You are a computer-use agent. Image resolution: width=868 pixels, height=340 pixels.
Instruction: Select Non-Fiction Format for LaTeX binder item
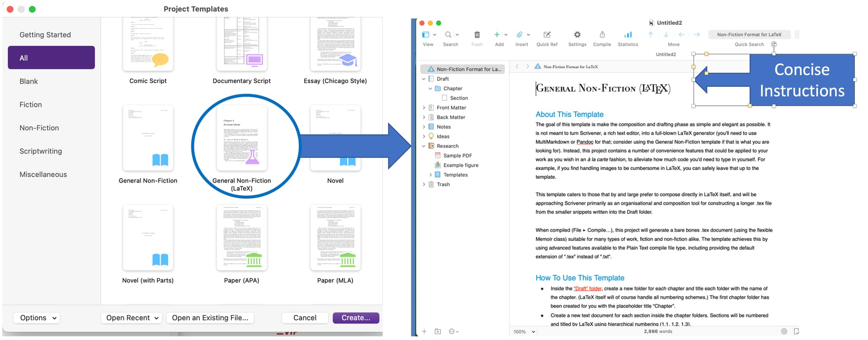[x=462, y=69]
